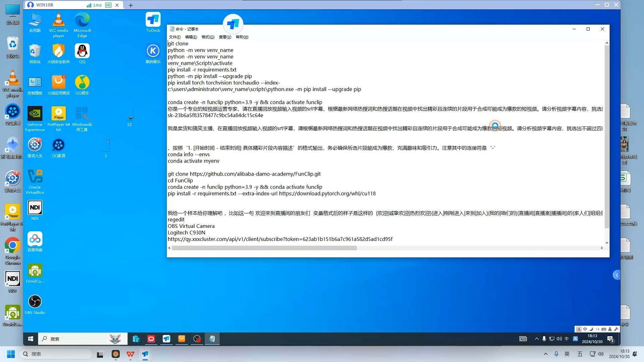Image resolution: width=644 pixels, height=362 pixels.
Task: Click the remote microphone tray icon
Action: (544, 339)
